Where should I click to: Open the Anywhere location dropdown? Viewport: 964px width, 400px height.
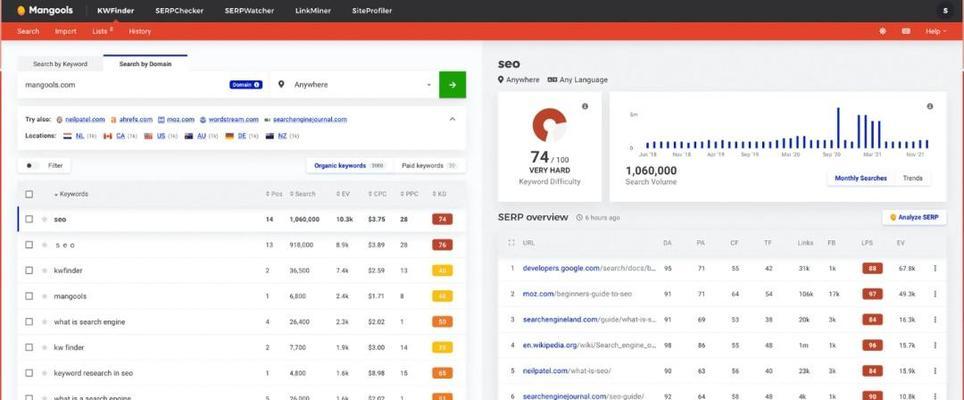[x=355, y=85]
